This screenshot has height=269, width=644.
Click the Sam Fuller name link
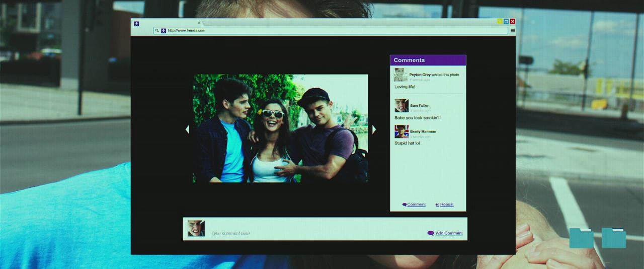point(419,106)
